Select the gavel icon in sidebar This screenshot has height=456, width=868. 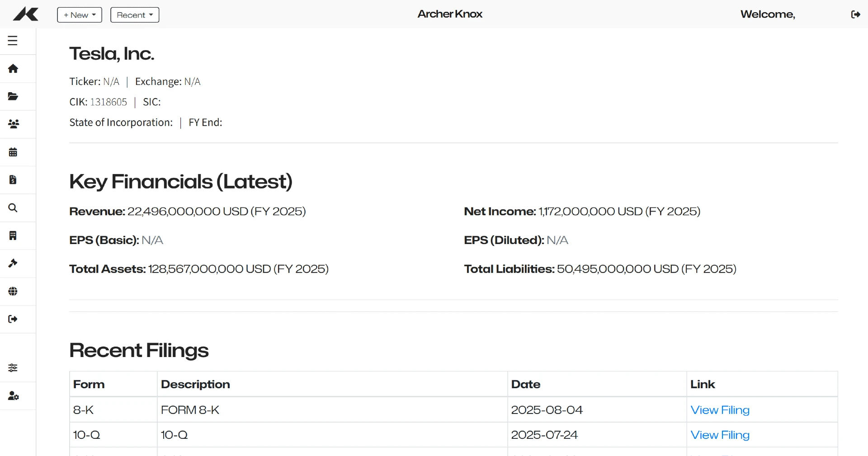[13, 263]
